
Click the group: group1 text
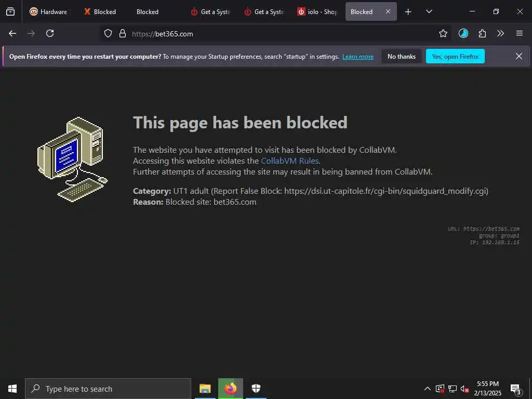[499, 235]
